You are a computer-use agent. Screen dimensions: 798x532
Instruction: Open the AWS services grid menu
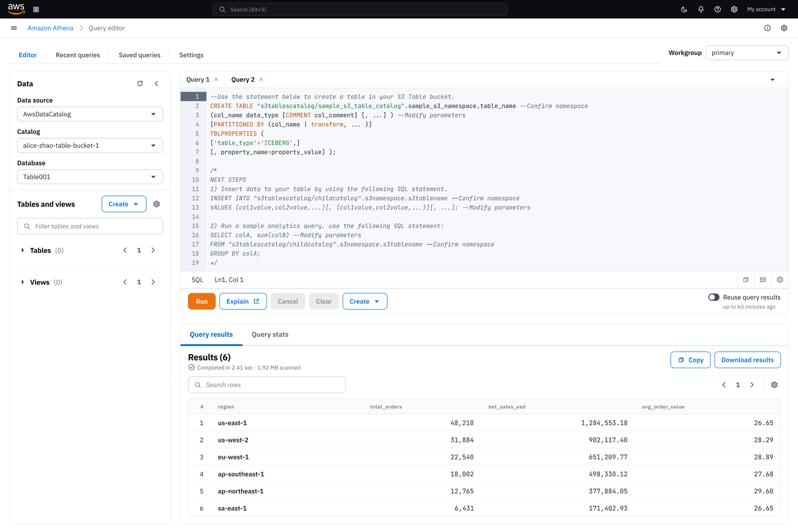point(36,9)
